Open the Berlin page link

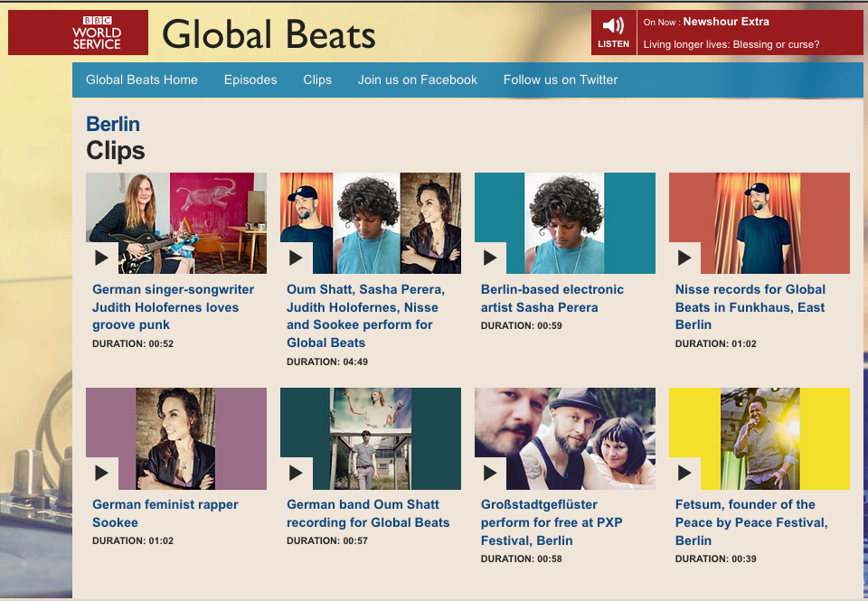[x=113, y=123]
